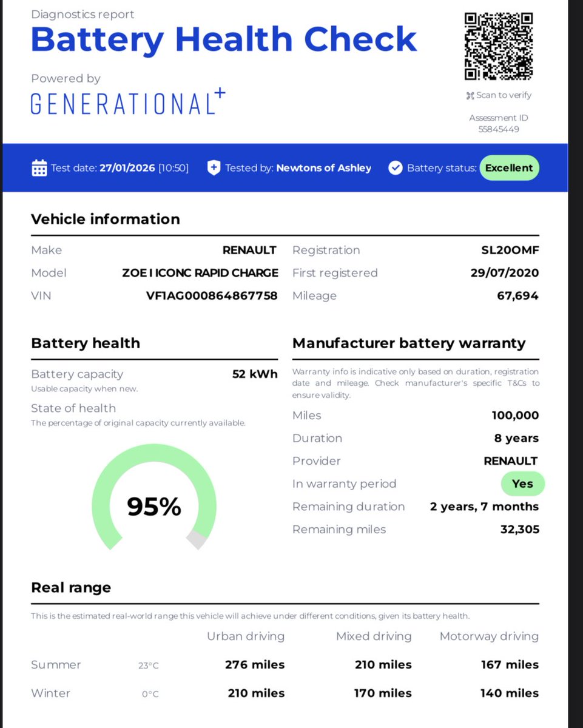Click the scan icon next to Scan to verify
The image size is (583, 728).
click(x=470, y=95)
